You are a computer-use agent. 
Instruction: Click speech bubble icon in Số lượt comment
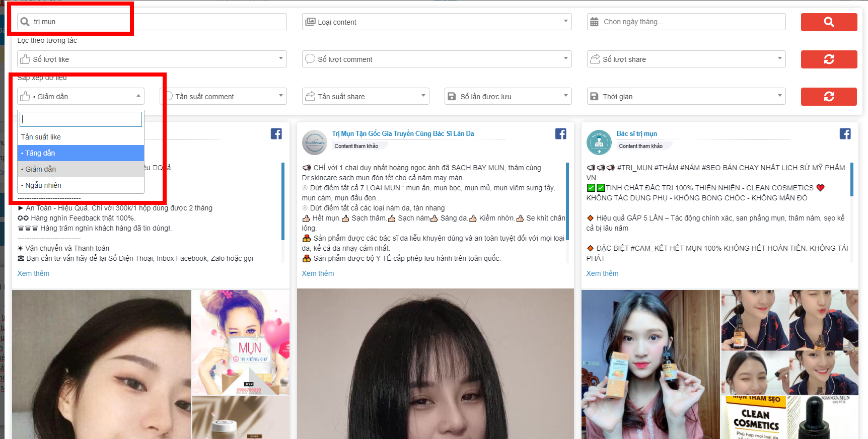310,59
